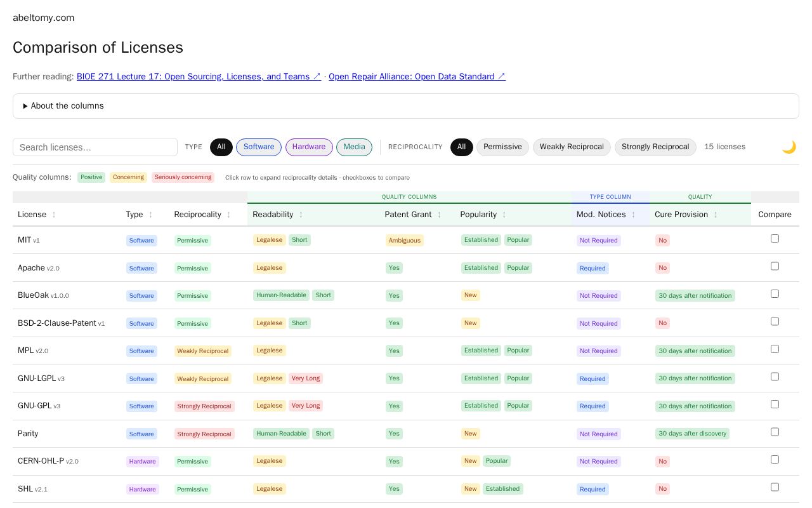Expand the Parity license row

(x=406, y=434)
